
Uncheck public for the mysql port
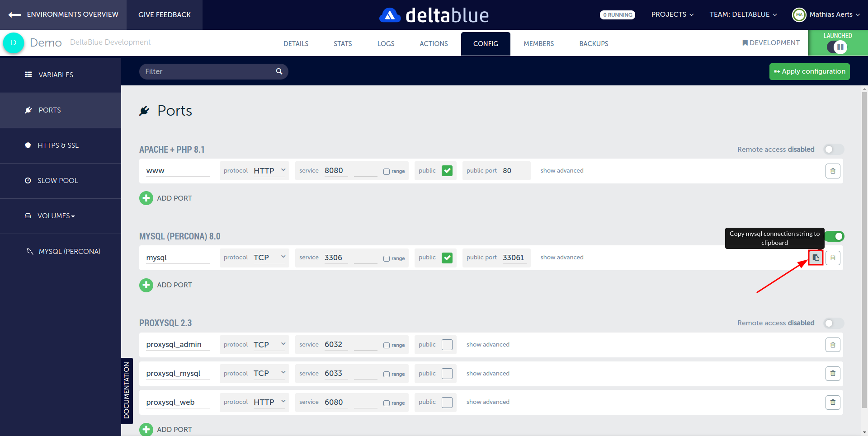click(x=447, y=258)
